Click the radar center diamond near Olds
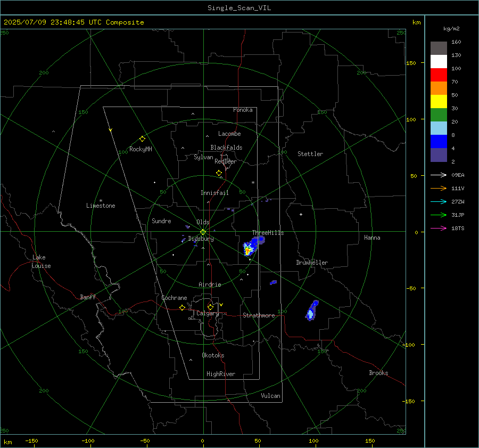The width and height of the screenshot is (479, 448). click(203, 232)
